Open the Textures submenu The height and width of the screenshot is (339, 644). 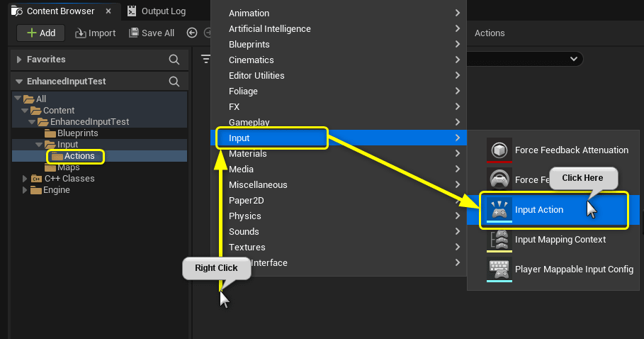(339, 248)
